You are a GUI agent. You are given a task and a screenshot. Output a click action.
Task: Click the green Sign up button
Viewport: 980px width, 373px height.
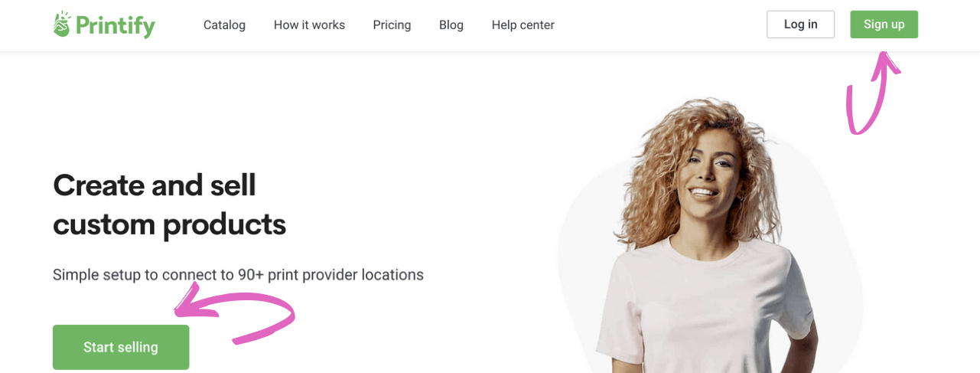coord(884,25)
